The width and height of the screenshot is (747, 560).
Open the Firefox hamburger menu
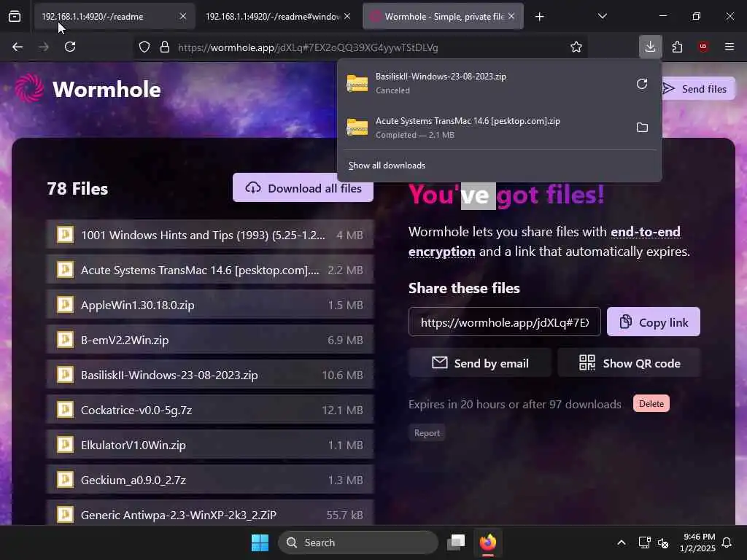[729, 47]
